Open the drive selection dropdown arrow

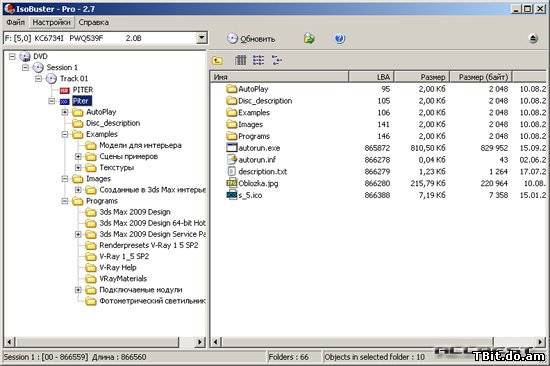click(x=202, y=38)
